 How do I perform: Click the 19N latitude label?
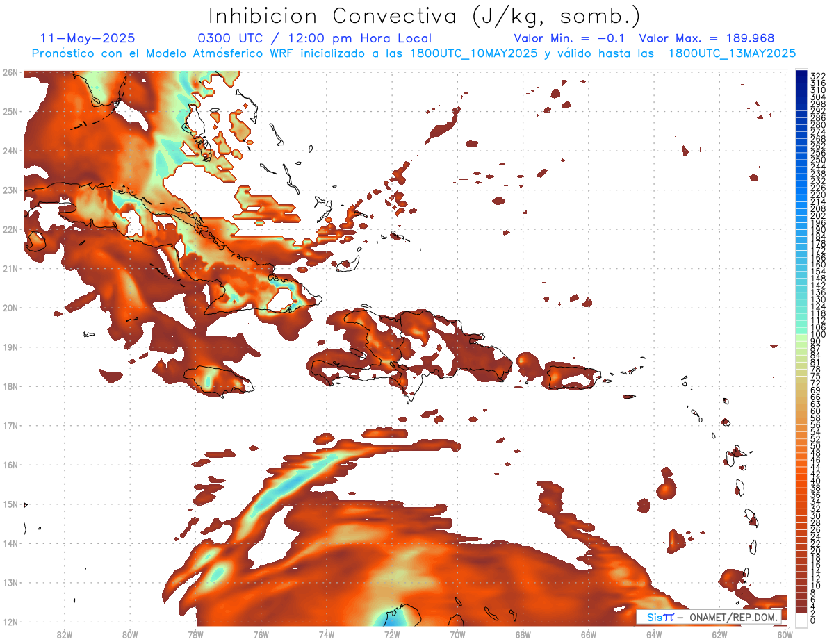[x=10, y=347]
